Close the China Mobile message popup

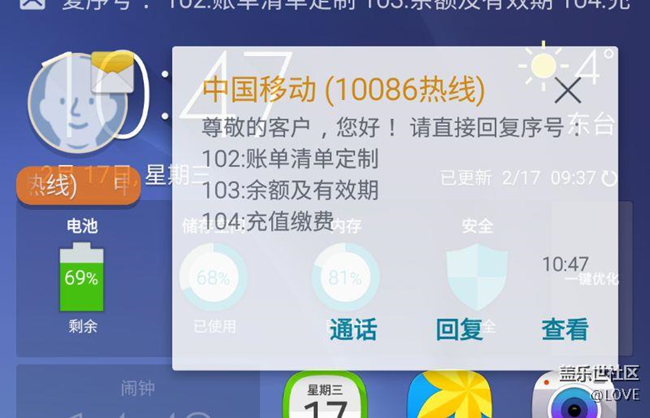[x=568, y=91]
